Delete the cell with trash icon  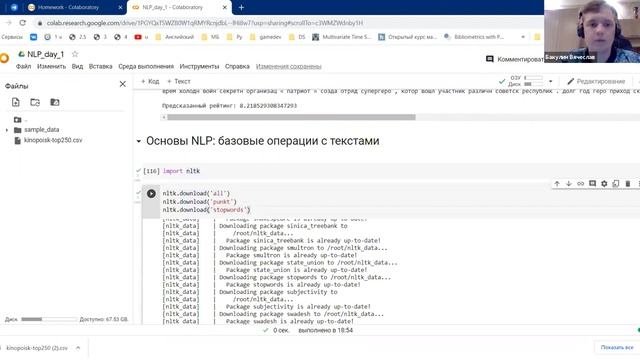tap(628, 184)
